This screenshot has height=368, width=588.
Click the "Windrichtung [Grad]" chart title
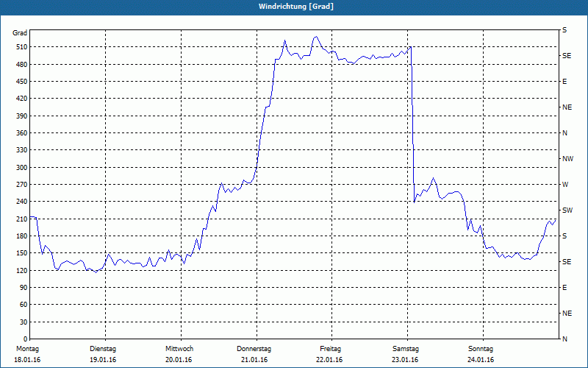click(x=296, y=7)
